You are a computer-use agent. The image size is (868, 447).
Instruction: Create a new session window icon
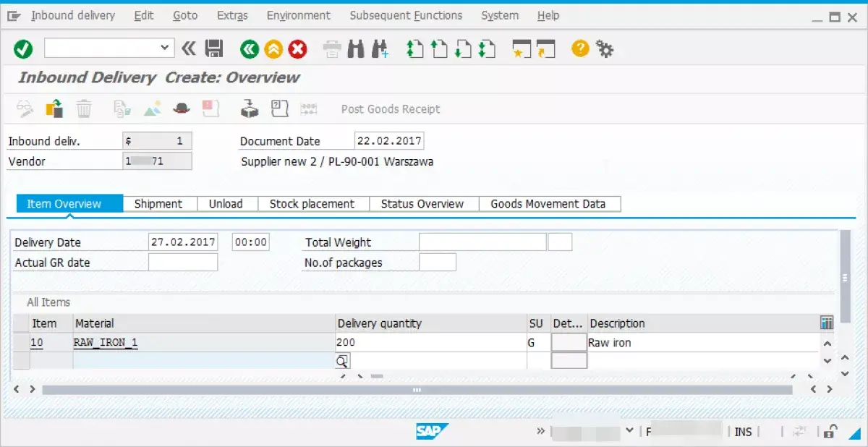click(x=522, y=49)
